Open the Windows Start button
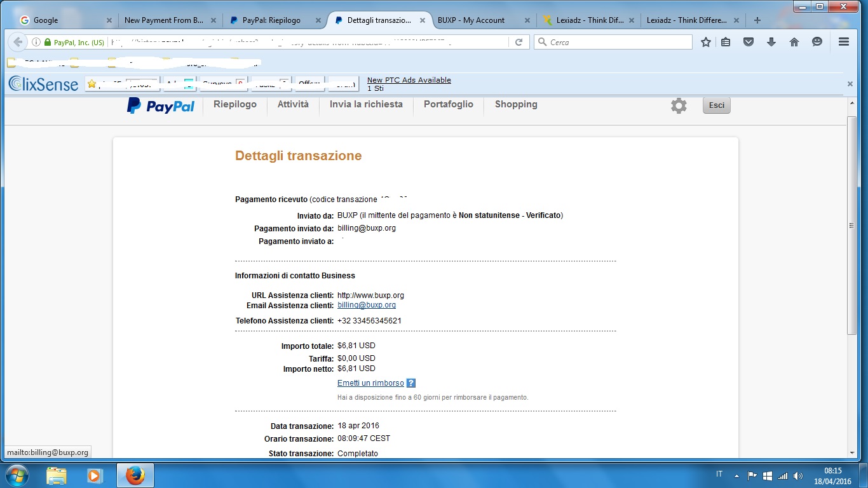 [x=17, y=475]
